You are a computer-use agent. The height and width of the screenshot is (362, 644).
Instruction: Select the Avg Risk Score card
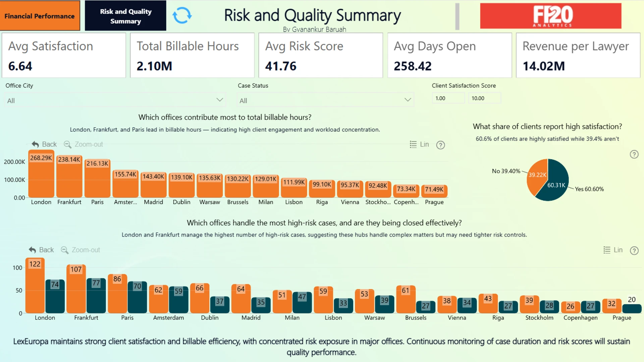[321, 55]
